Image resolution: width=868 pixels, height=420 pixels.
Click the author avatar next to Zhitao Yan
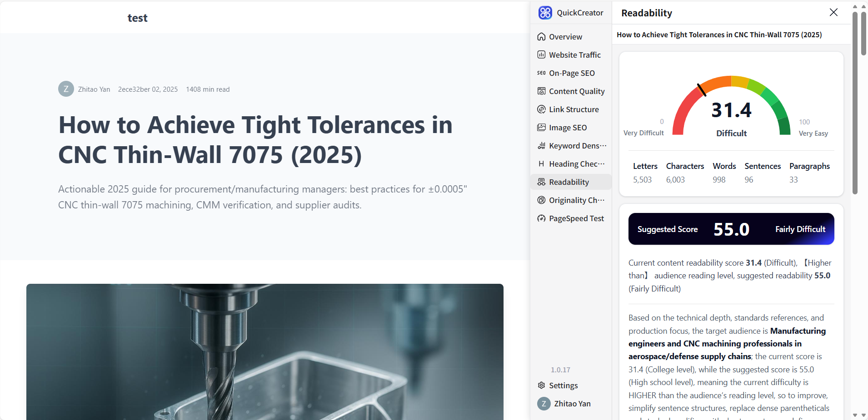point(66,89)
